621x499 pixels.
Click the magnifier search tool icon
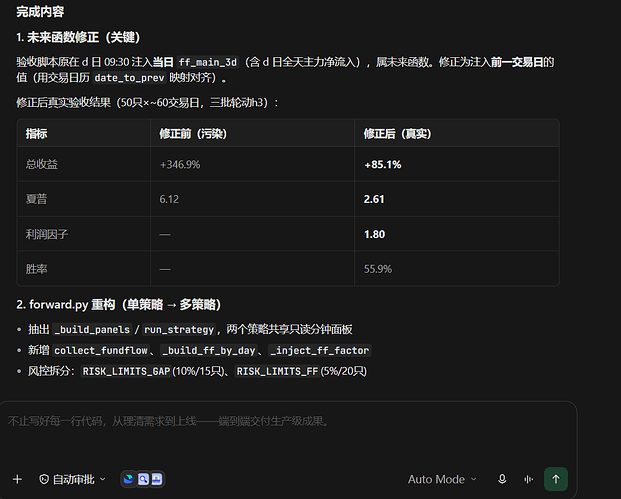pos(143,479)
